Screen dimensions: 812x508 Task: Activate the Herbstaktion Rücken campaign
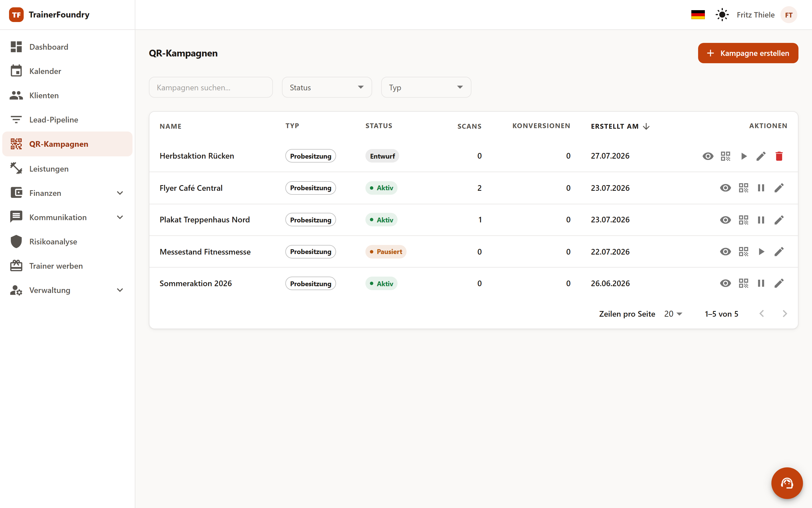(x=743, y=156)
